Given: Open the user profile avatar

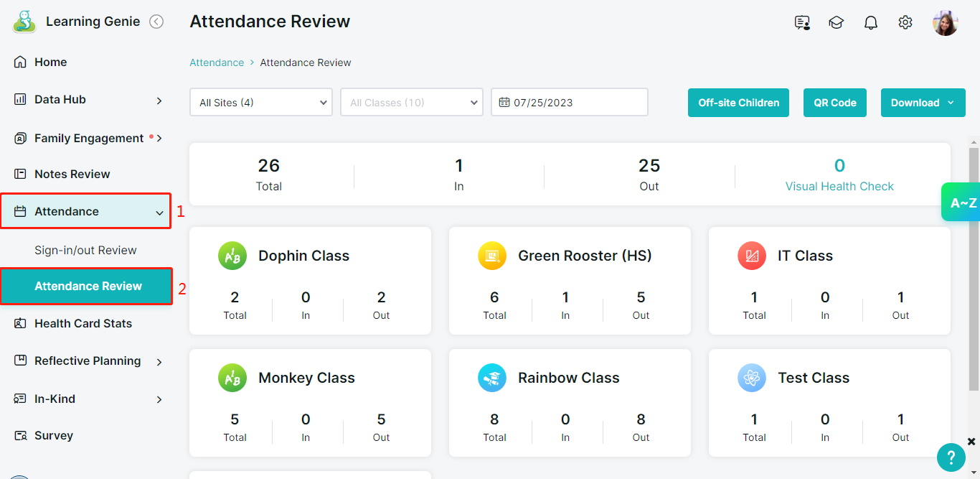Looking at the screenshot, I should 946,22.
